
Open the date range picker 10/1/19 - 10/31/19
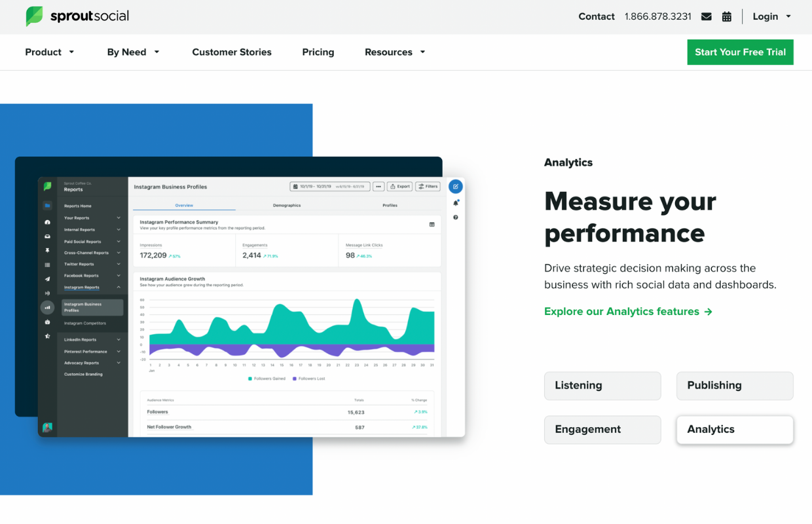click(330, 187)
